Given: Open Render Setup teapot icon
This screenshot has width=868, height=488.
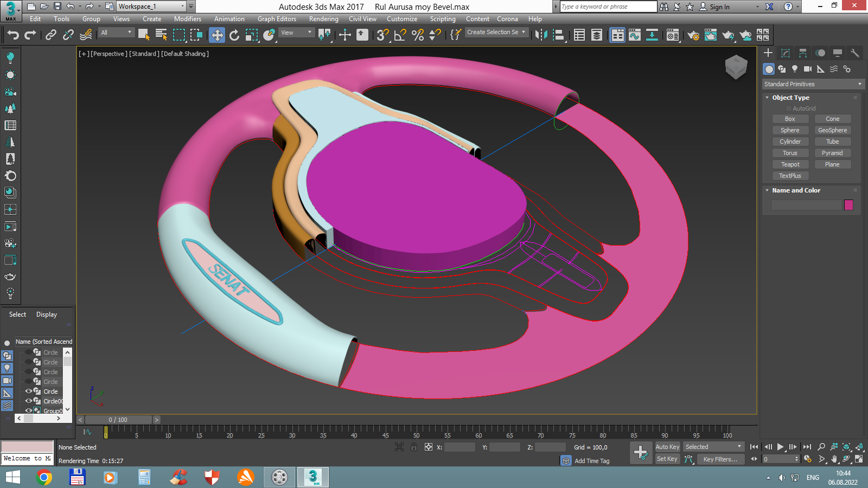Looking at the screenshot, I should point(693,35).
